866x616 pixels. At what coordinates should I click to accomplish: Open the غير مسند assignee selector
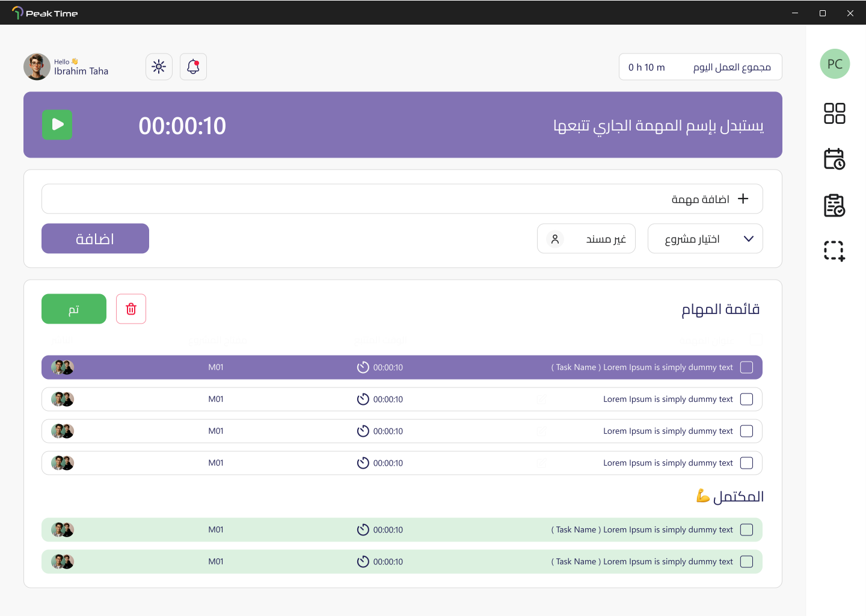point(586,239)
